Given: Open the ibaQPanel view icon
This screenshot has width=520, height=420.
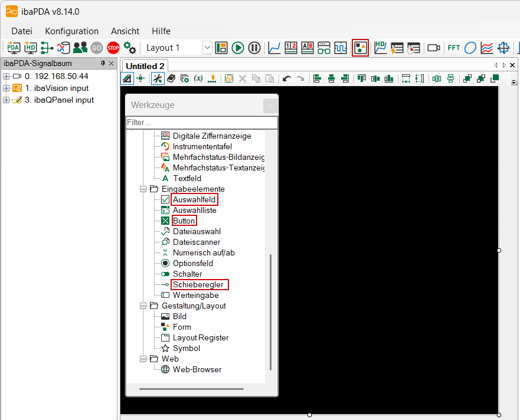Looking at the screenshot, I should 361,48.
